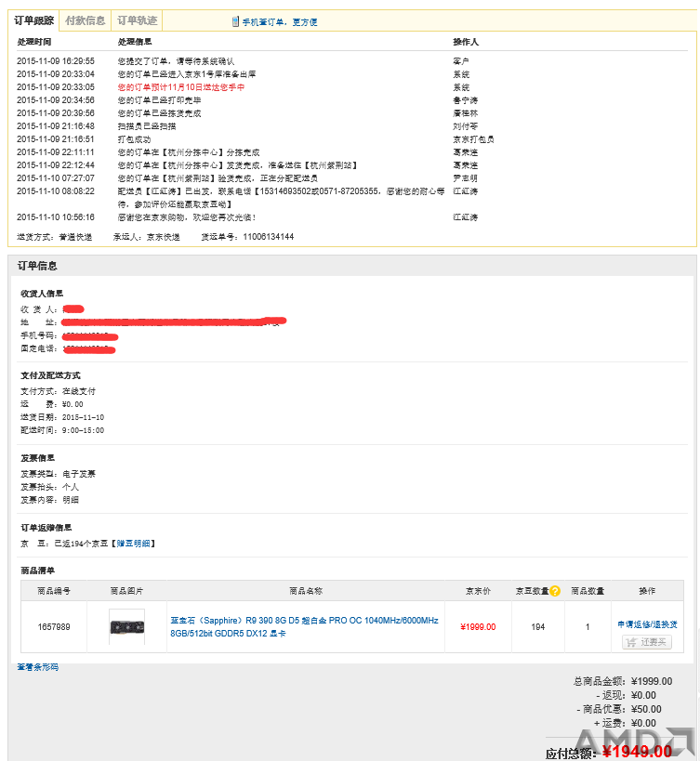Select the red 预计11月10日送达 tracking message
The image size is (700, 761).
point(181,87)
